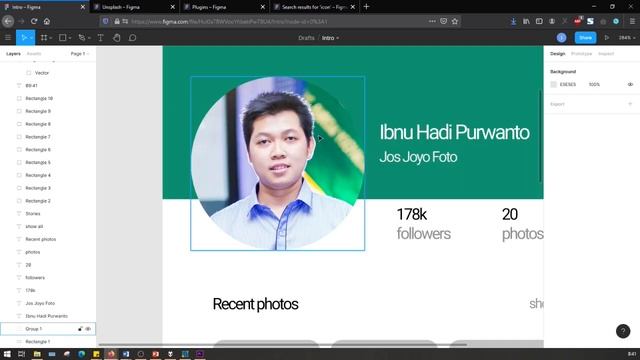
Task: Open Task View in the taskbar
Action: pyautogui.click(x=22, y=354)
